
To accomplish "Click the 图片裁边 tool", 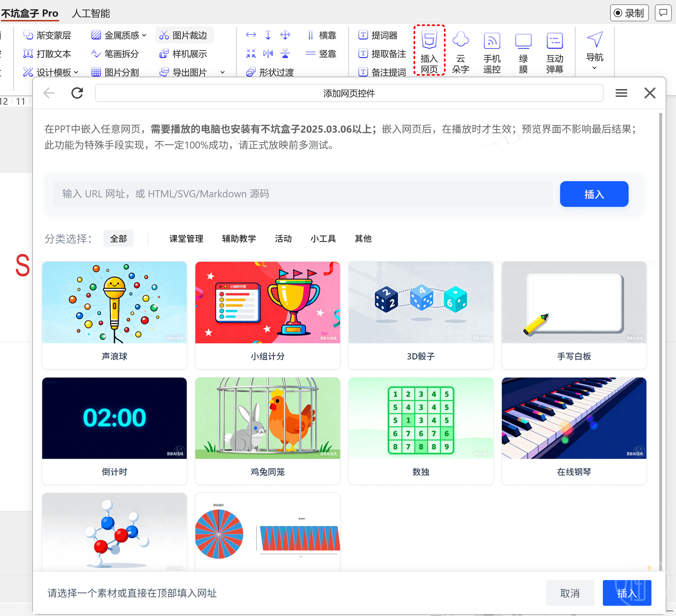I will [184, 35].
